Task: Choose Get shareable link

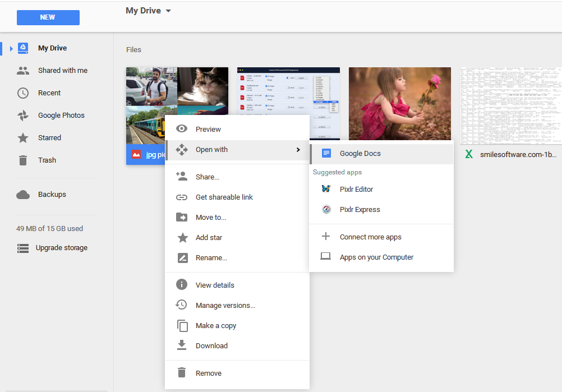Action: click(224, 197)
